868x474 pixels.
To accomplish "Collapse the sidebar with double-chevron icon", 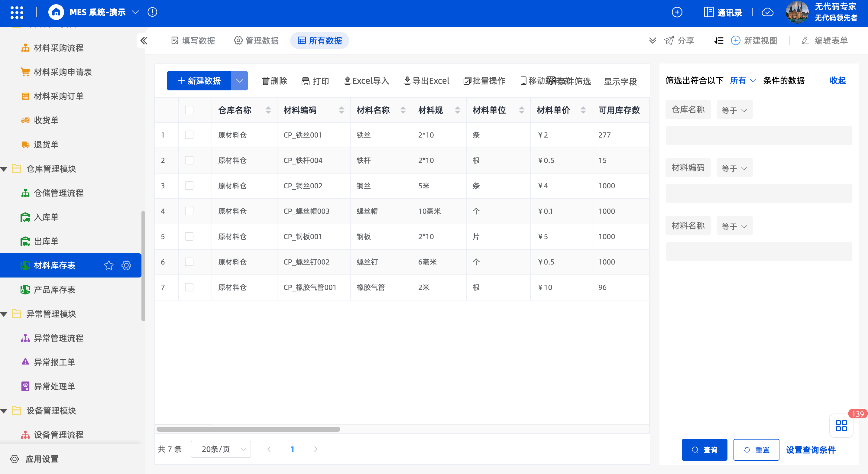I will pyautogui.click(x=144, y=41).
